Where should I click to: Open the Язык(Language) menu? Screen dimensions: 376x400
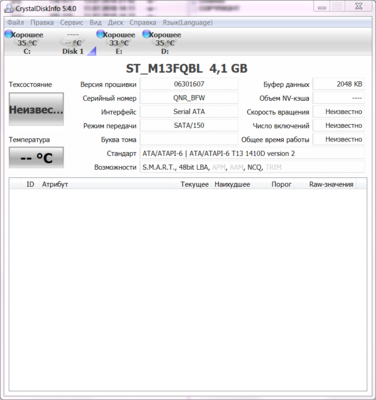click(x=188, y=23)
